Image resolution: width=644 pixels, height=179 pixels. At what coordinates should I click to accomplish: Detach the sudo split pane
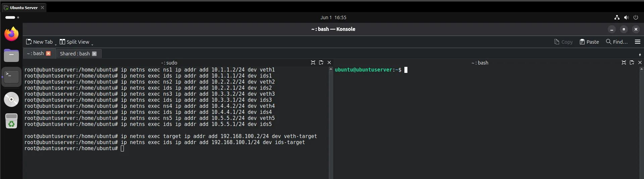pos(321,63)
